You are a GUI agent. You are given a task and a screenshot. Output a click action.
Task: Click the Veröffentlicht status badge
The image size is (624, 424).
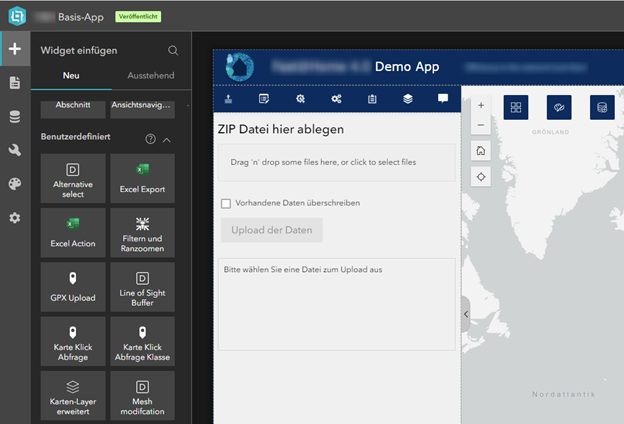[x=138, y=16]
